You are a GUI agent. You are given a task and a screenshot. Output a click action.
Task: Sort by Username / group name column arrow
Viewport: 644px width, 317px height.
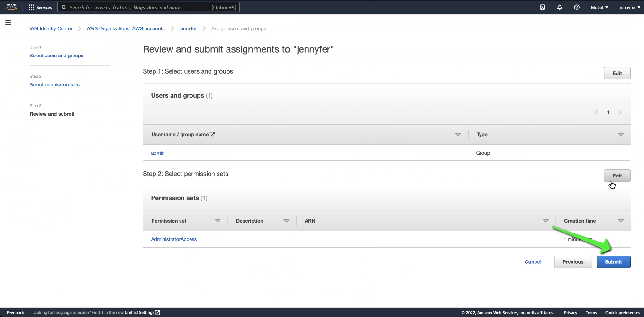pos(458,135)
